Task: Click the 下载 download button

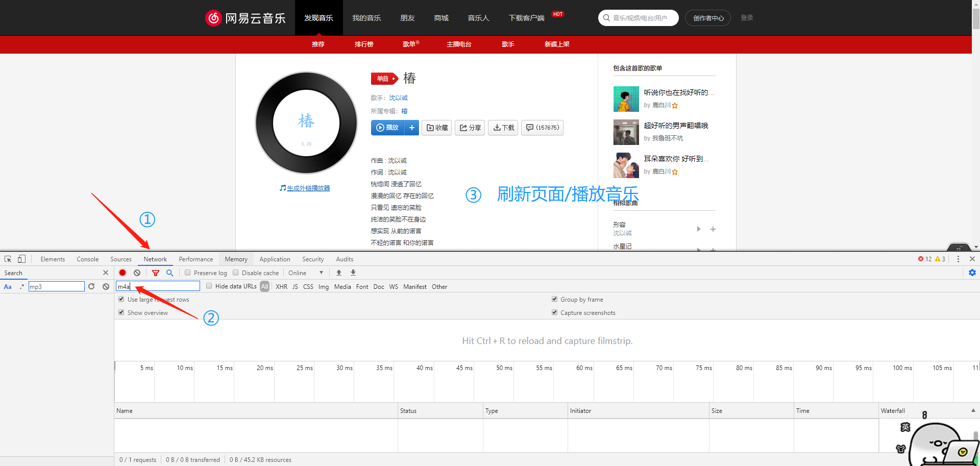Action: 503,128
